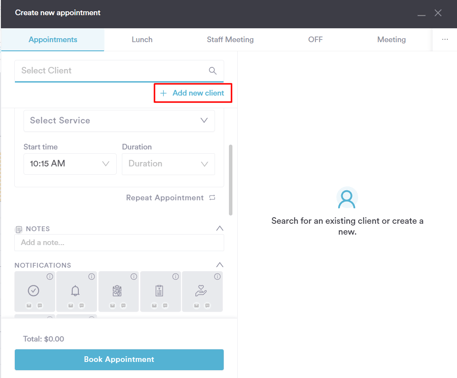Open info icon on the hand-with-heart notification card
This screenshot has height=378, width=457.
coord(217,276)
